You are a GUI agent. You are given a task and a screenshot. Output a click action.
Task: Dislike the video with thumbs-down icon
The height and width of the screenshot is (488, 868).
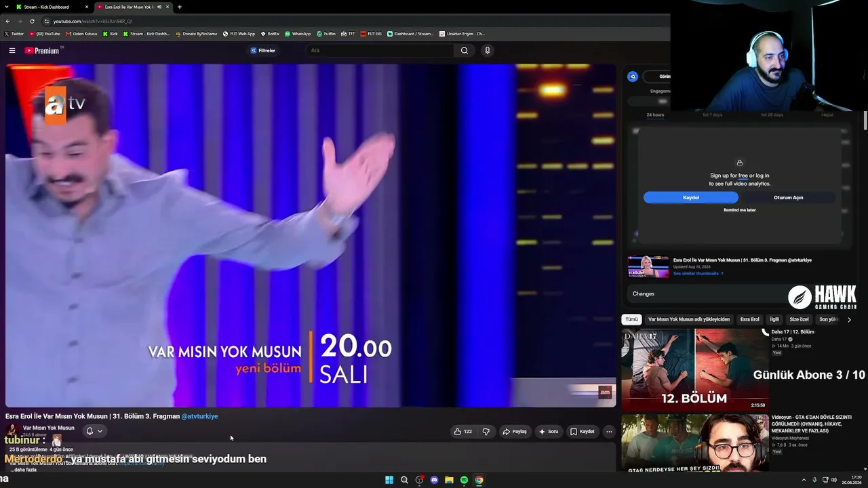[x=486, y=431]
